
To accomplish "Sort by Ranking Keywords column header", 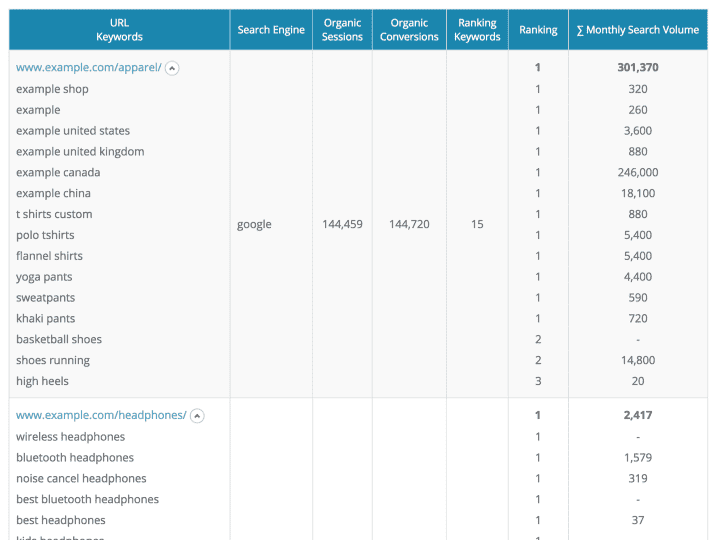I will pyautogui.click(x=477, y=30).
